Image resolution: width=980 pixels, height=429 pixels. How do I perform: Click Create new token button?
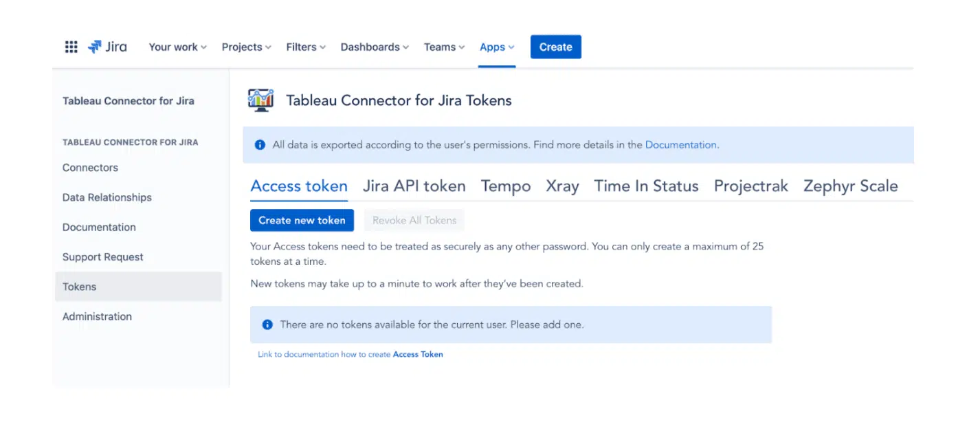[302, 220]
